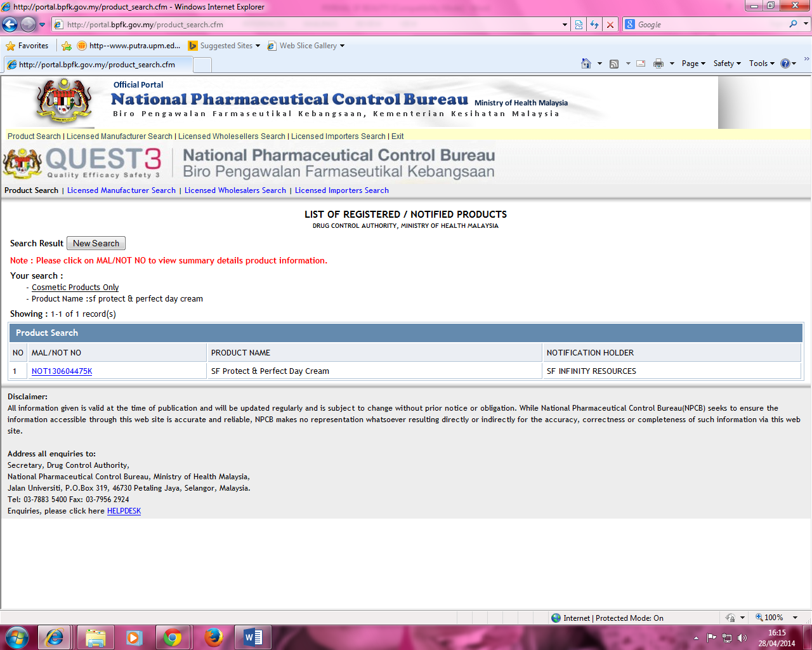
Task: Refresh the page with the Refresh icon
Action: coord(594,25)
